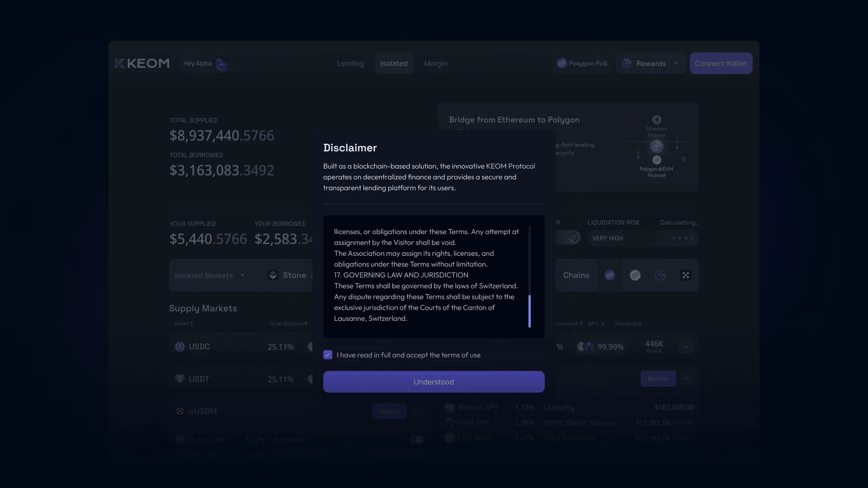
Task: Click the Borrow APY icon
Action: coord(449,408)
